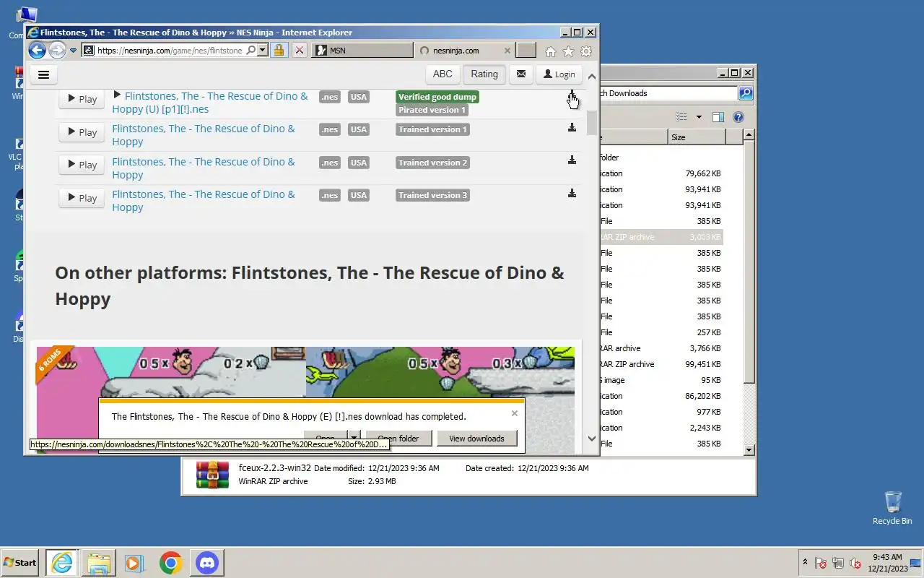The width and height of the screenshot is (924, 578).
Task: Click Open folder in download bar
Action: [x=398, y=438]
